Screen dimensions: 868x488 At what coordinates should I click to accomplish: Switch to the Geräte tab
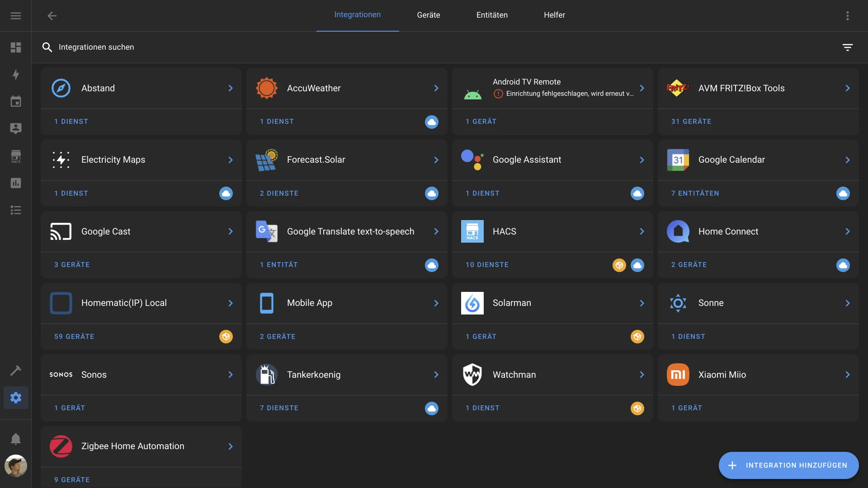point(429,15)
